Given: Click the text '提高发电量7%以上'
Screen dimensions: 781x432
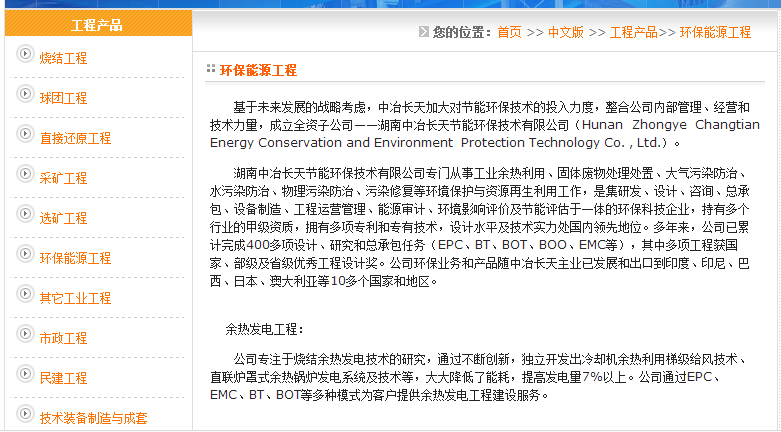Looking at the screenshot, I should 574,377.
